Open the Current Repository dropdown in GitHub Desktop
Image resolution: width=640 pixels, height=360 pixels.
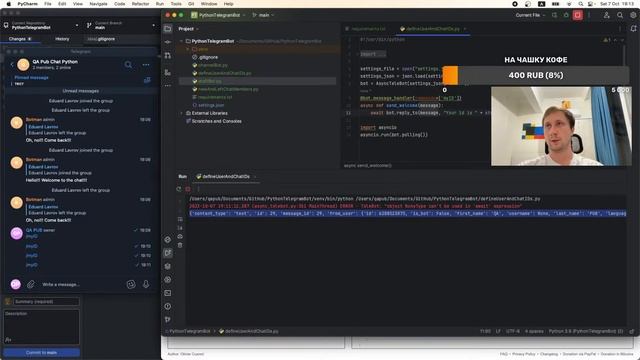coord(41,25)
